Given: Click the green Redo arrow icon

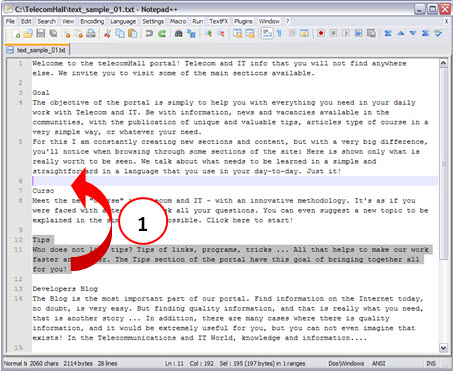Looking at the screenshot, I should (162, 33).
